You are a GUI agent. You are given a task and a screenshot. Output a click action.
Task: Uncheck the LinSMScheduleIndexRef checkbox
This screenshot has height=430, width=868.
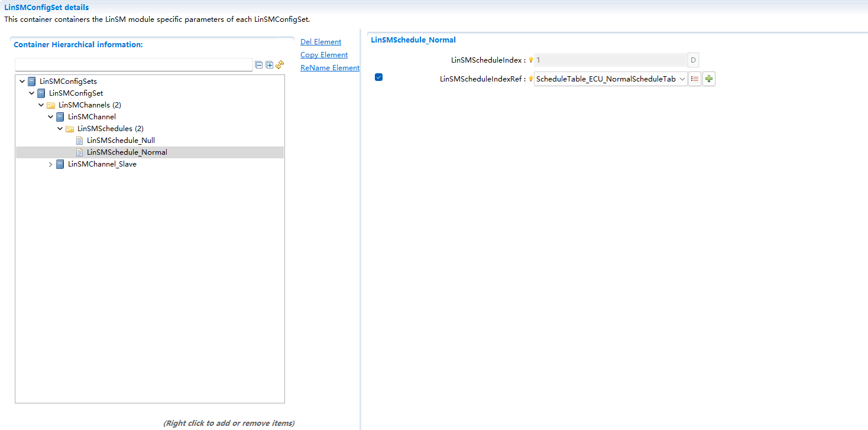378,77
